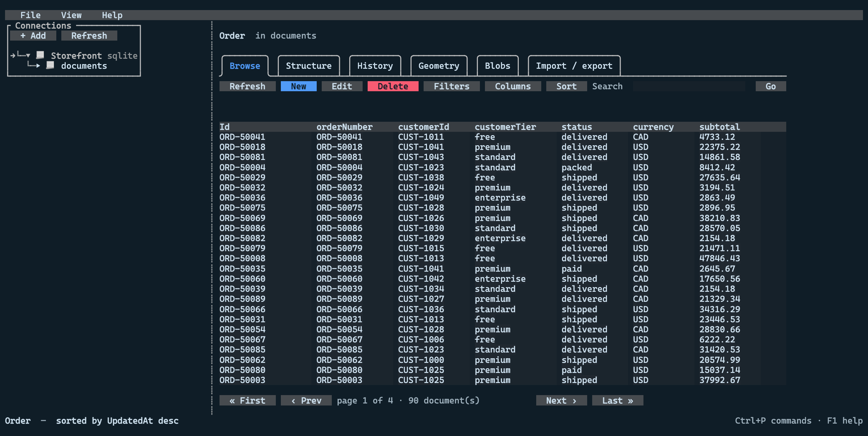The width and height of the screenshot is (868, 436).
Task: Click subtotal value 6222.22
Action: (x=717, y=340)
